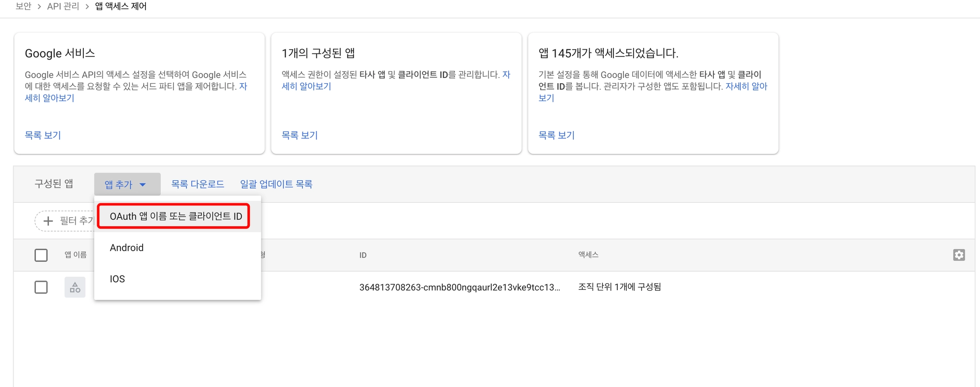Click the app icon in the table row

pyautogui.click(x=75, y=287)
